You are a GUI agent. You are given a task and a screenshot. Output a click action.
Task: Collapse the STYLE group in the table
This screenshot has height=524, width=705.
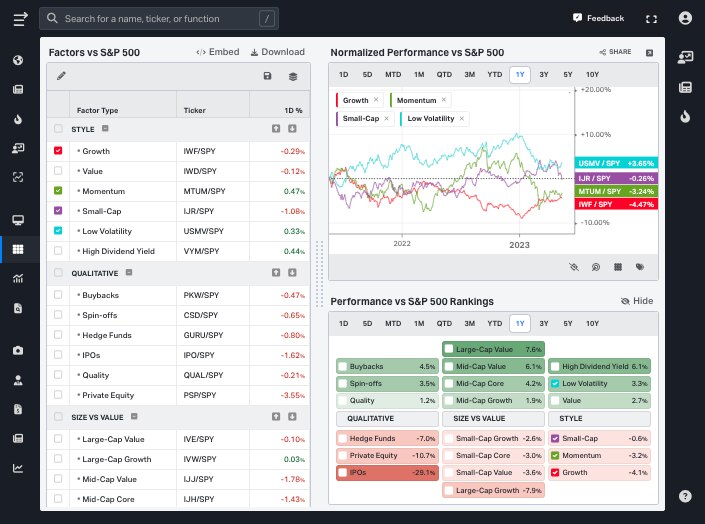point(105,129)
